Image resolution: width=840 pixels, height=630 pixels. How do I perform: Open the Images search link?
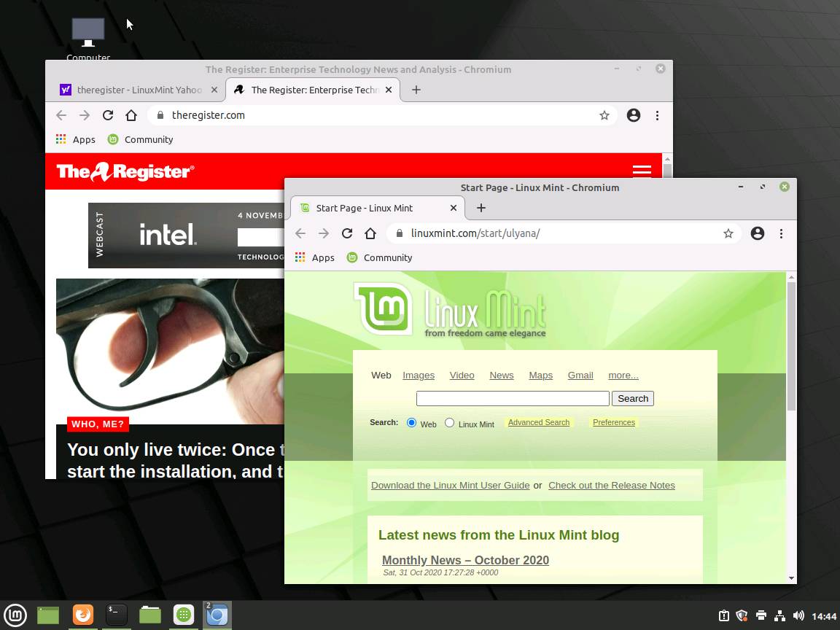click(x=419, y=376)
